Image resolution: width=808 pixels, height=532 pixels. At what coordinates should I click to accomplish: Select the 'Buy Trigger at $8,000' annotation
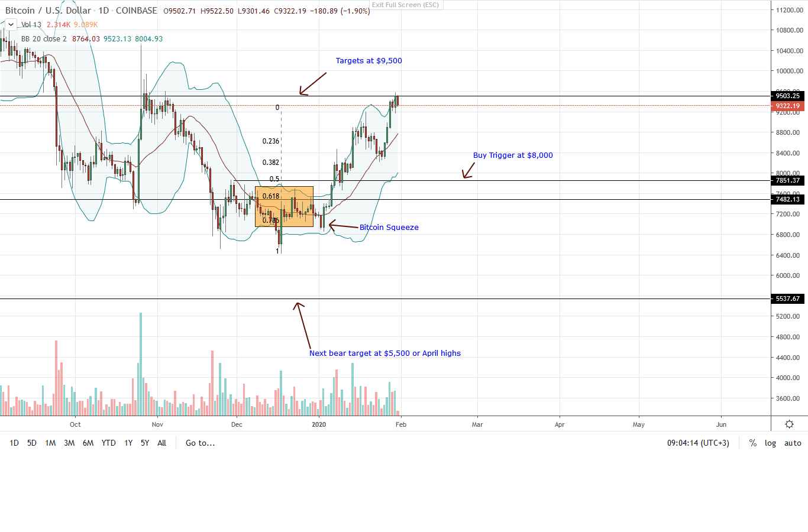point(513,155)
